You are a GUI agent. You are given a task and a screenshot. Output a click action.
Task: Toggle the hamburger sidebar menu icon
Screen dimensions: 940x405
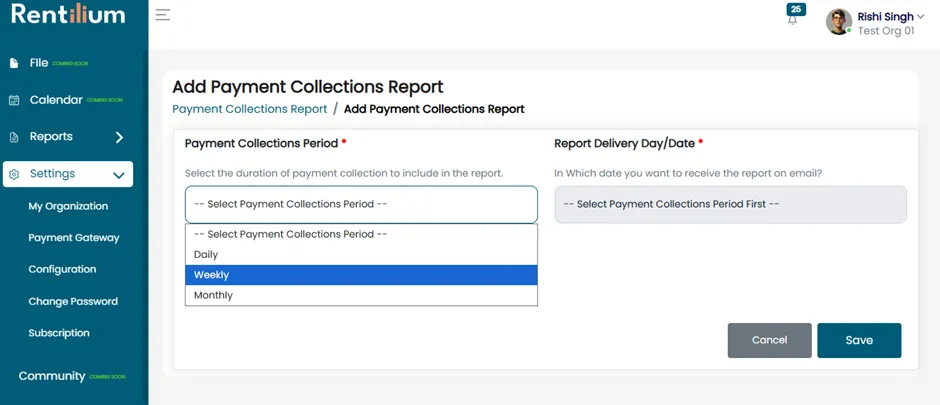pos(163,15)
